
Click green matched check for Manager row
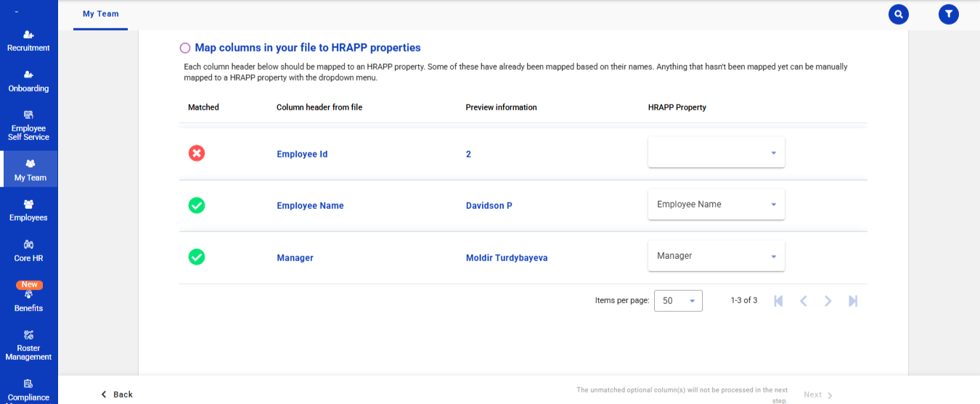(x=196, y=257)
